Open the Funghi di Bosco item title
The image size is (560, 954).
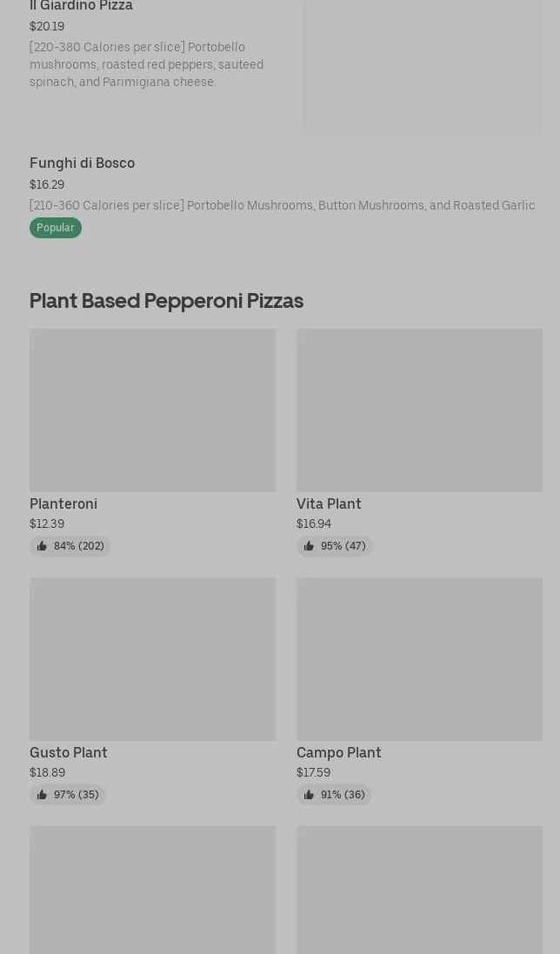pos(82,163)
